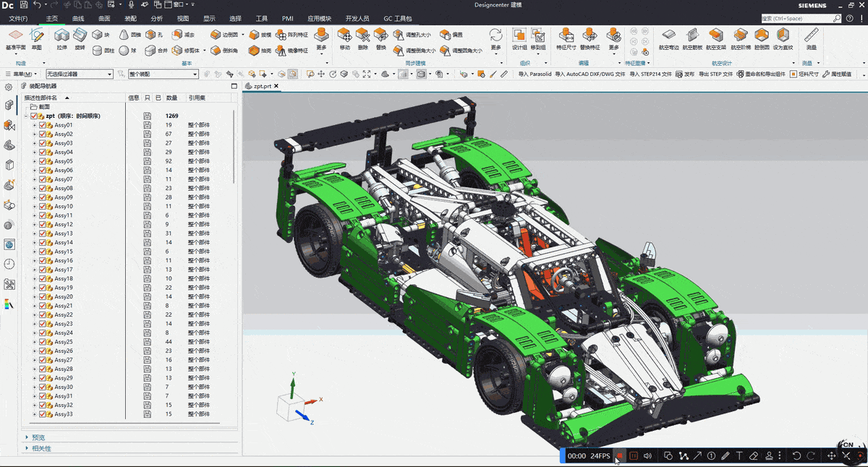
Task: Select the 抽壳 (Shell) tool
Action: pos(259,51)
